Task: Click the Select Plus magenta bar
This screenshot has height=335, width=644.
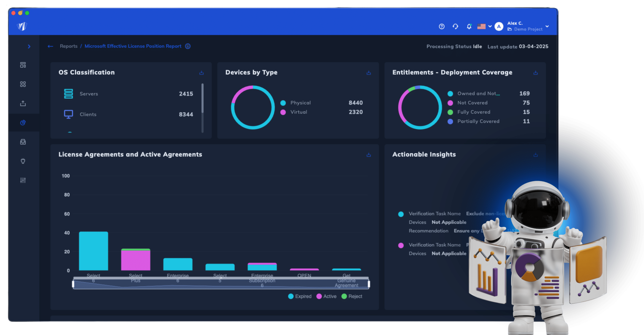Action: (x=136, y=260)
